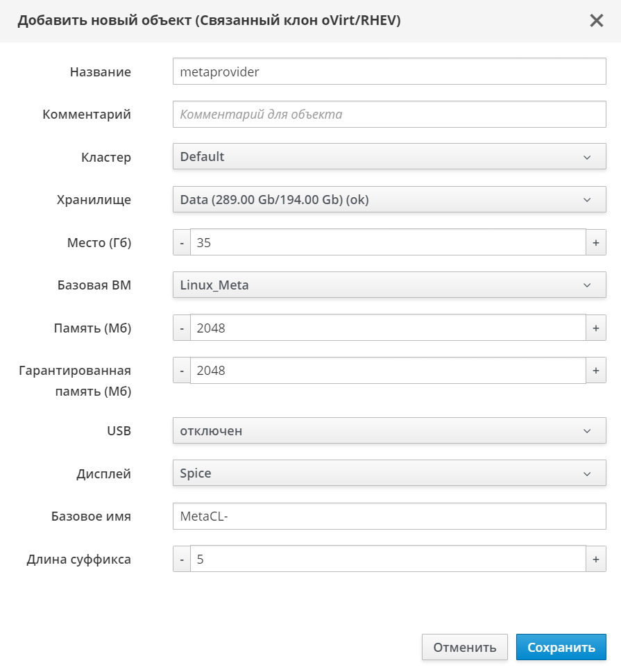621x672 pixels.
Task: Open the Кластер dropdown
Action: [x=389, y=157]
